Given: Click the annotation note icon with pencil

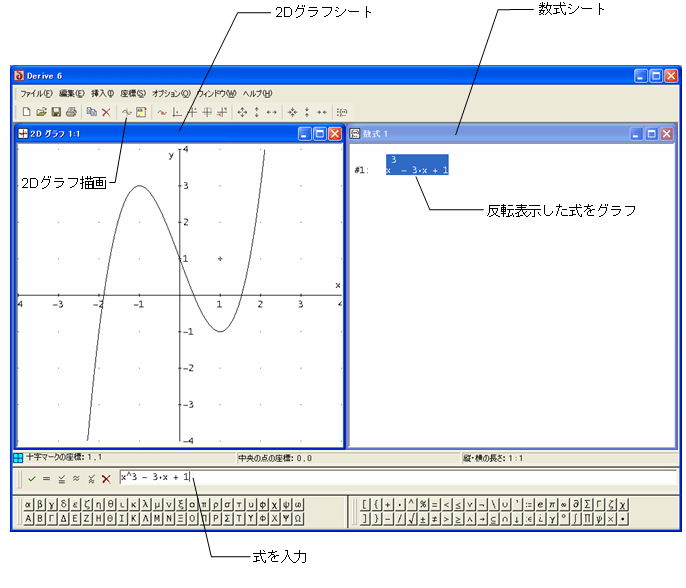Looking at the screenshot, I should pos(141,112).
